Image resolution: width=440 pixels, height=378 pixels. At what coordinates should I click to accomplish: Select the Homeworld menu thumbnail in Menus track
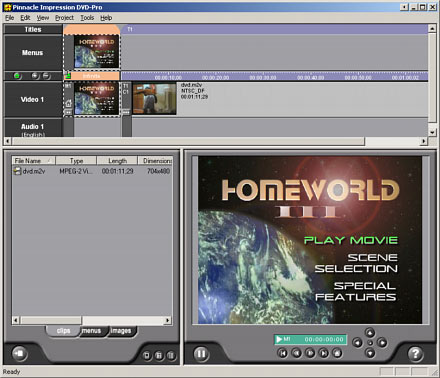tap(97, 52)
